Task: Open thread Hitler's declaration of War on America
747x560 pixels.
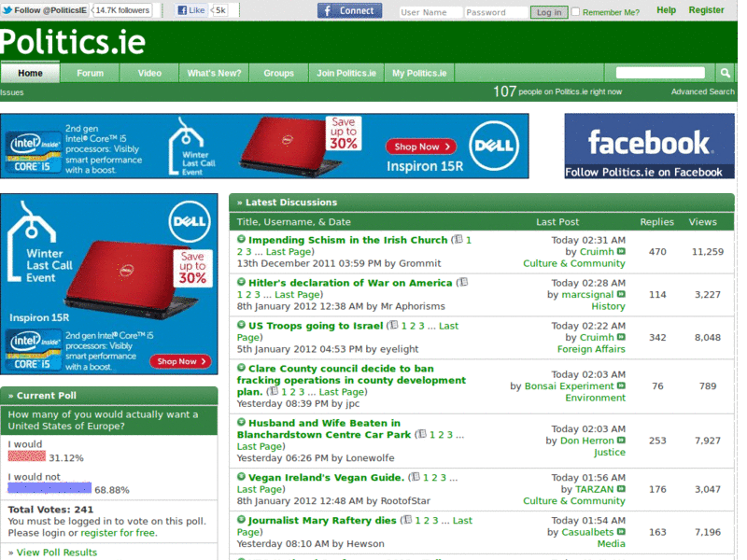Action: [x=350, y=283]
